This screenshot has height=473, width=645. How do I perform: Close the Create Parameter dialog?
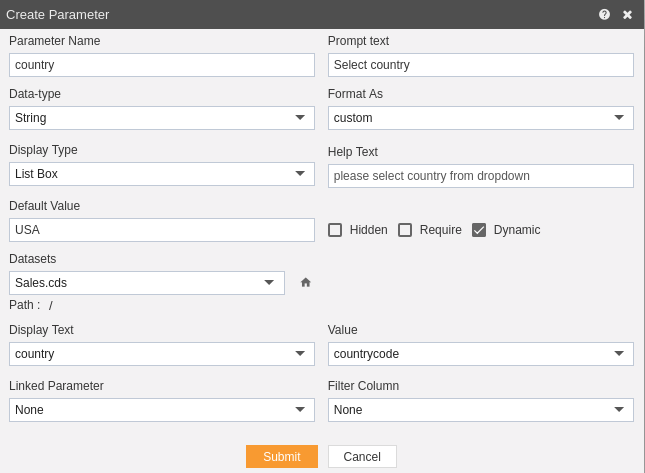(627, 15)
